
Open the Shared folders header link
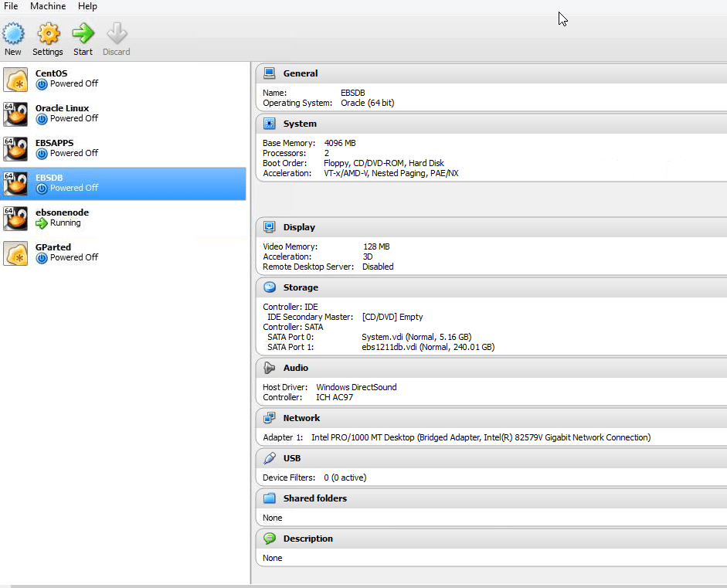[314, 498]
